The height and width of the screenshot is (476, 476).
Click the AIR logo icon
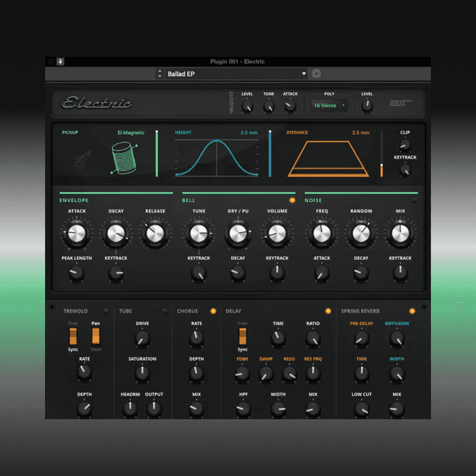point(398,103)
